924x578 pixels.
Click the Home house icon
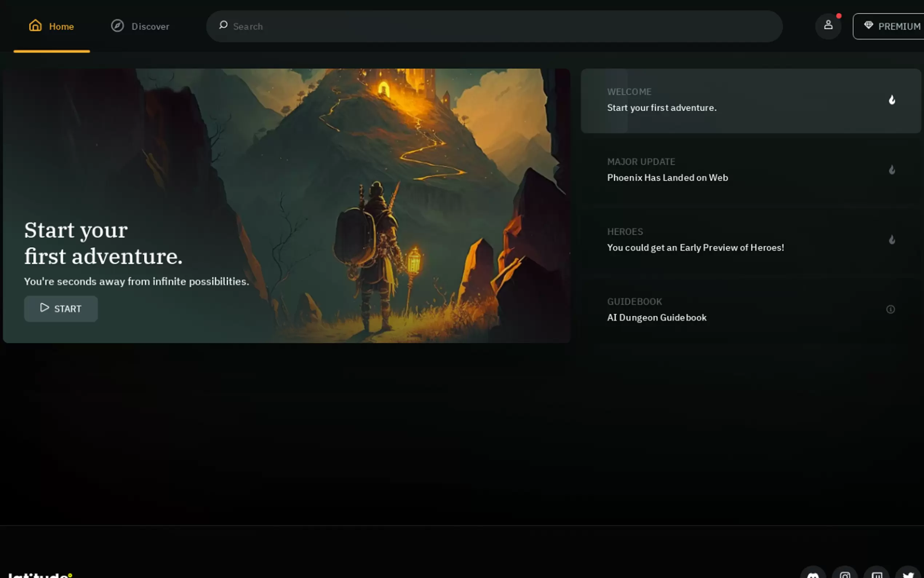pos(35,25)
